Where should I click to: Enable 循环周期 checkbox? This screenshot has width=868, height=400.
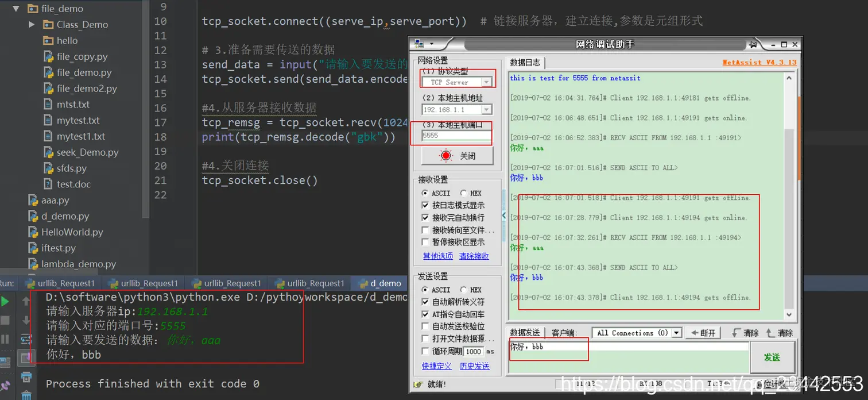(x=425, y=351)
